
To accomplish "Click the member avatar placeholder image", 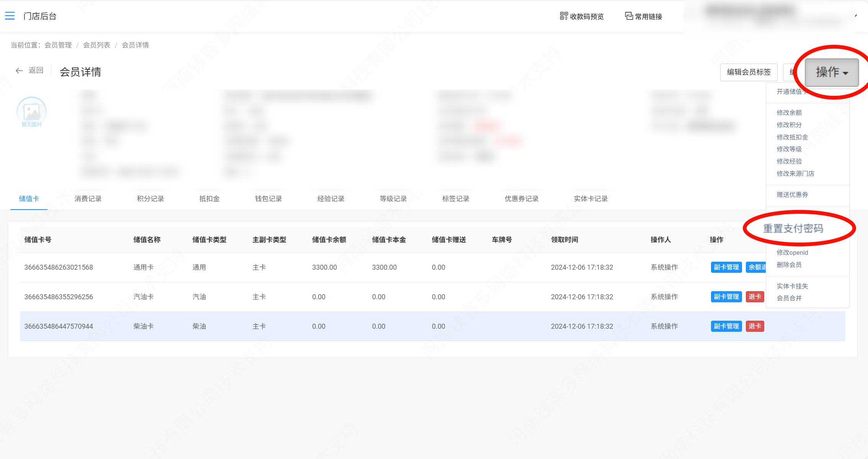I will pos(31,111).
